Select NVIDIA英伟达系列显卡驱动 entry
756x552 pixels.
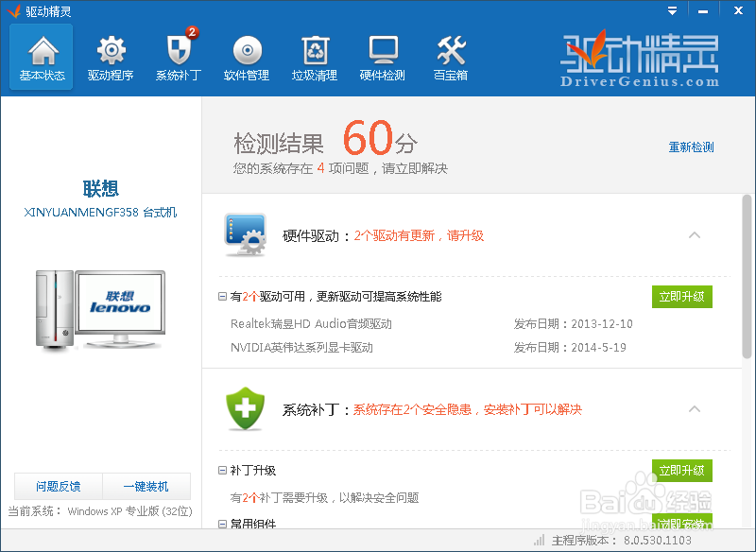click(301, 347)
